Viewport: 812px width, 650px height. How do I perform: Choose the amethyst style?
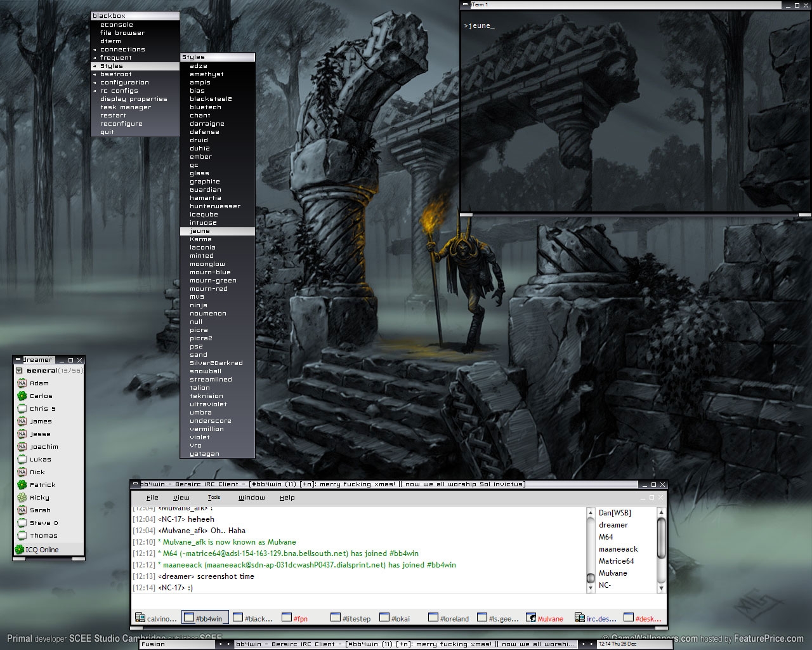tap(218, 74)
